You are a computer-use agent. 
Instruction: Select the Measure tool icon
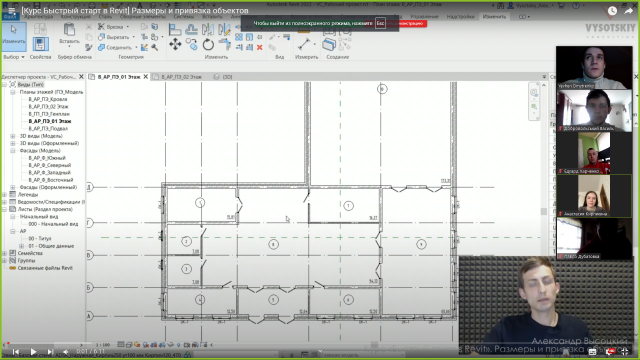[x=304, y=44]
